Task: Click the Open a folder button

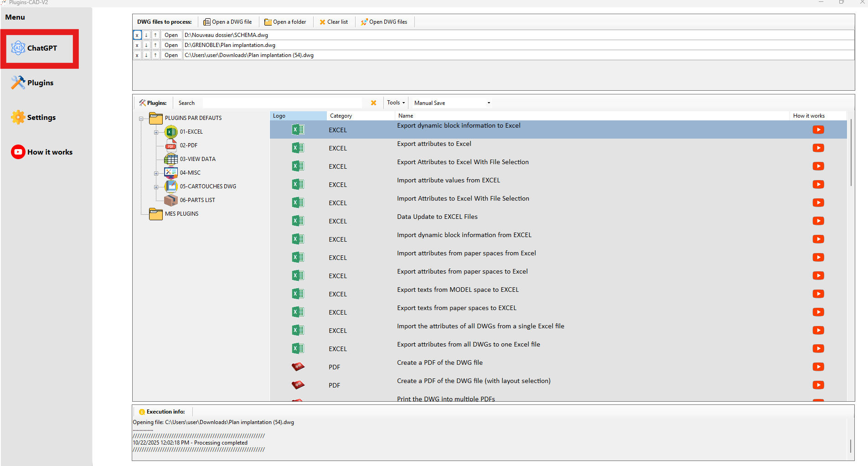Action: (x=285, y=22)
